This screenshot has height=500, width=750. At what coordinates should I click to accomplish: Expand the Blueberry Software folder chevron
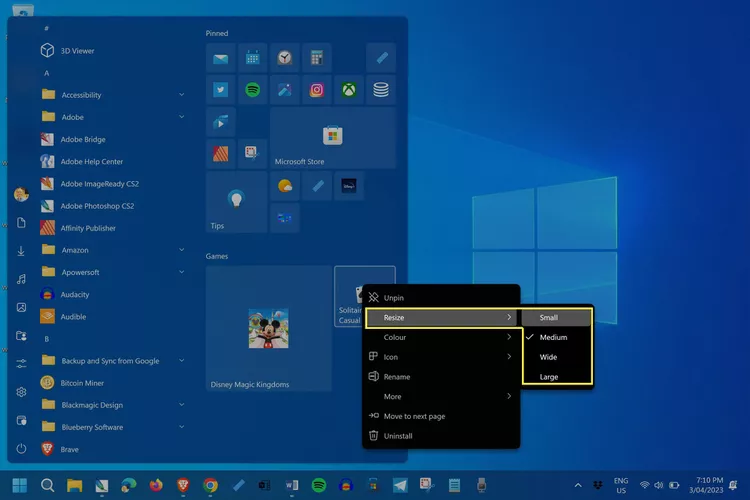(182, 427)
